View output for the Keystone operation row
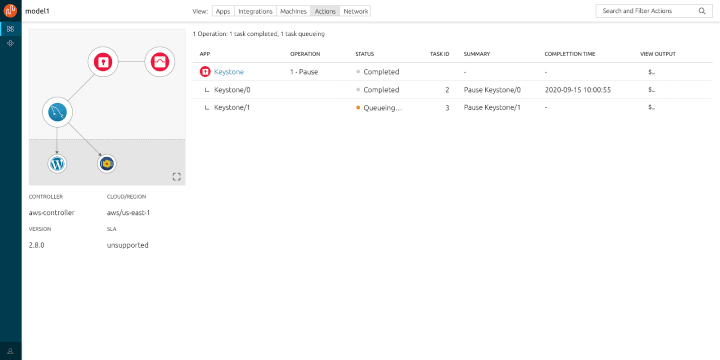This screenshot has height=360, width=720. coord(652,72)
